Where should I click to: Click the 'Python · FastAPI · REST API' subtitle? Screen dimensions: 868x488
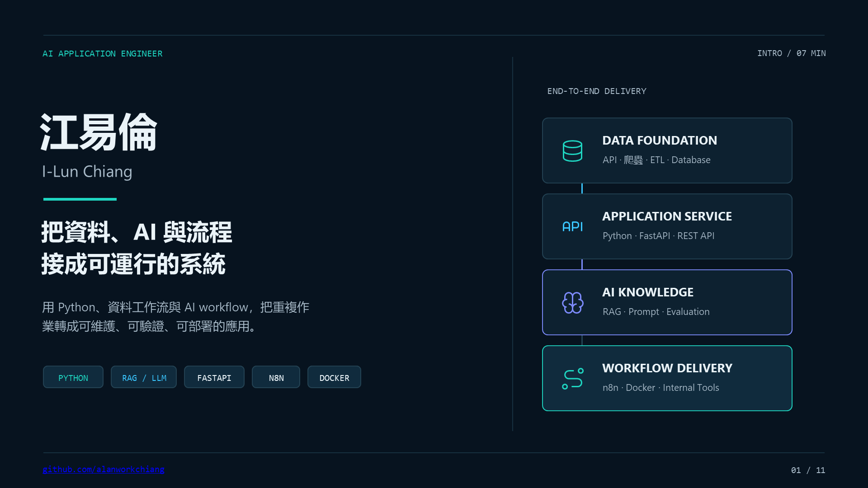pos(658,236)
